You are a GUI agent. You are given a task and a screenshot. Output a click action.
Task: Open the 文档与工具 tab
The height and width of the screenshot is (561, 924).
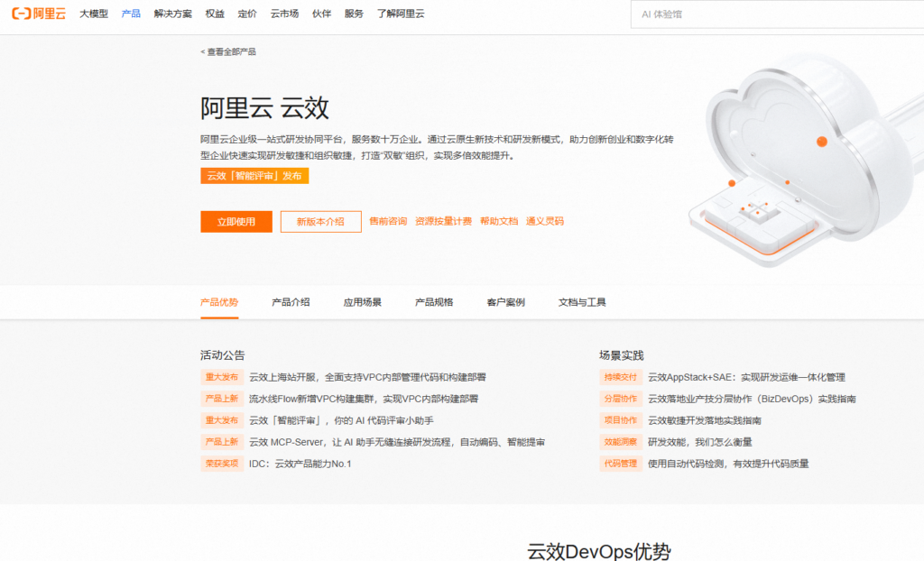click(x=581, y=302)
